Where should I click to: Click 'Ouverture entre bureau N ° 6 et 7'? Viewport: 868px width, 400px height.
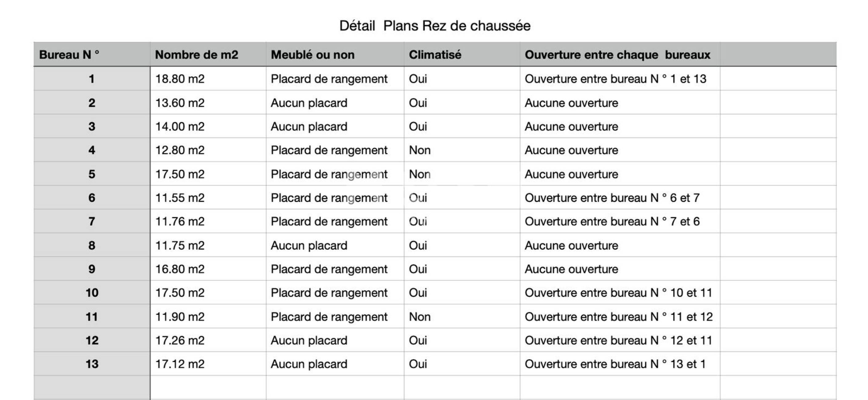coord(612,198)
